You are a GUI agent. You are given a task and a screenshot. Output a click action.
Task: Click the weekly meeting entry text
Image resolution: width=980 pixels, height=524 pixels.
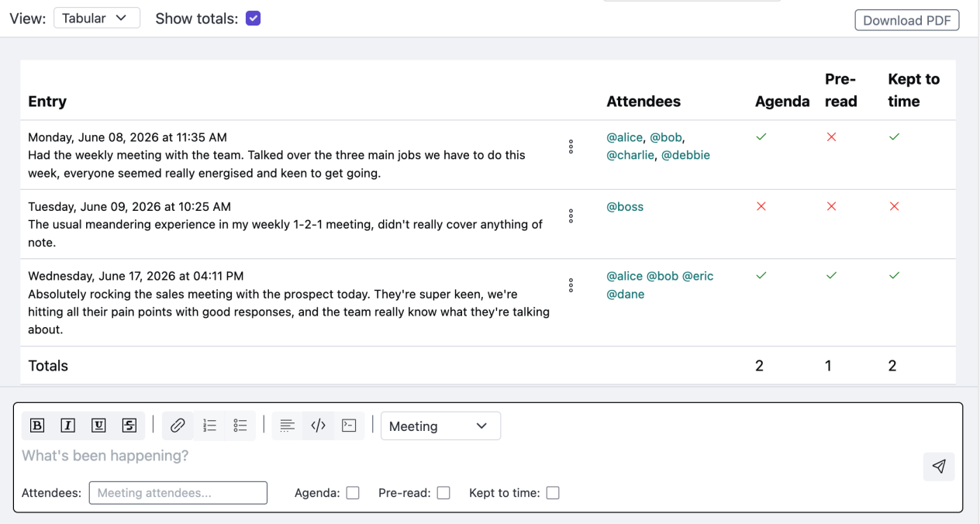tap(277, 164)
